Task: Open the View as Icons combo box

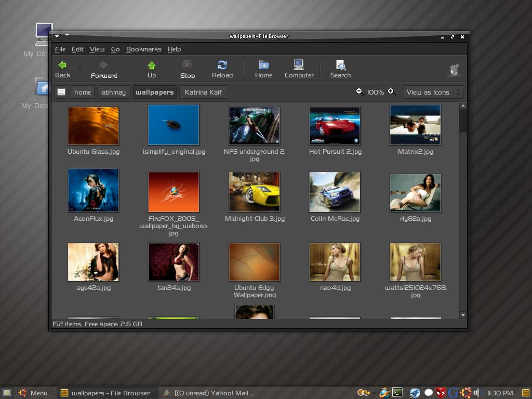Action: [x=433, y=92]
